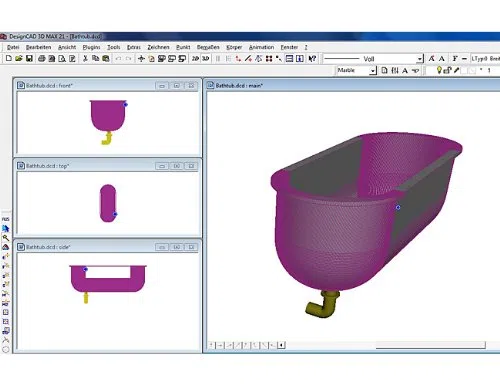Click the Undo arrow icon
The image size is (500, 385).
pyautogui.click(x=118, y=59)
